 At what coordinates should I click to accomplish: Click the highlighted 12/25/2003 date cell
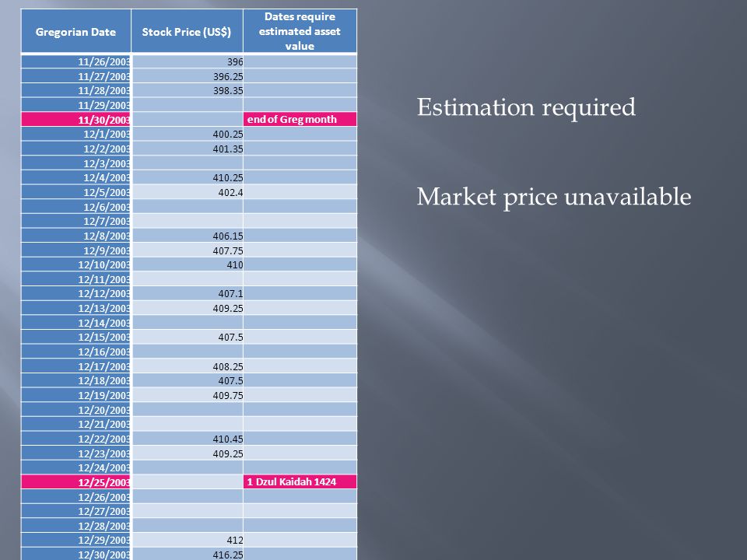coord(75,482)
